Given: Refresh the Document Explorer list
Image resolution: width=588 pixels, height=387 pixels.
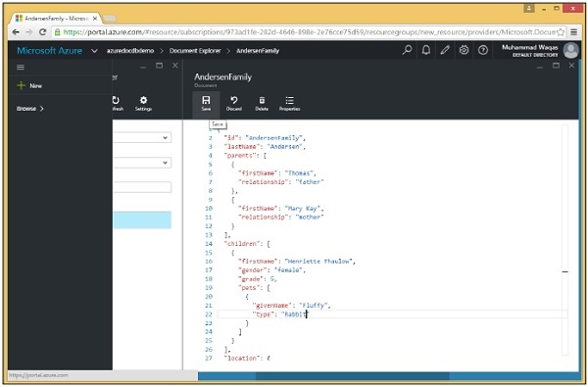Looking at the screenshot, I should 117,104.
